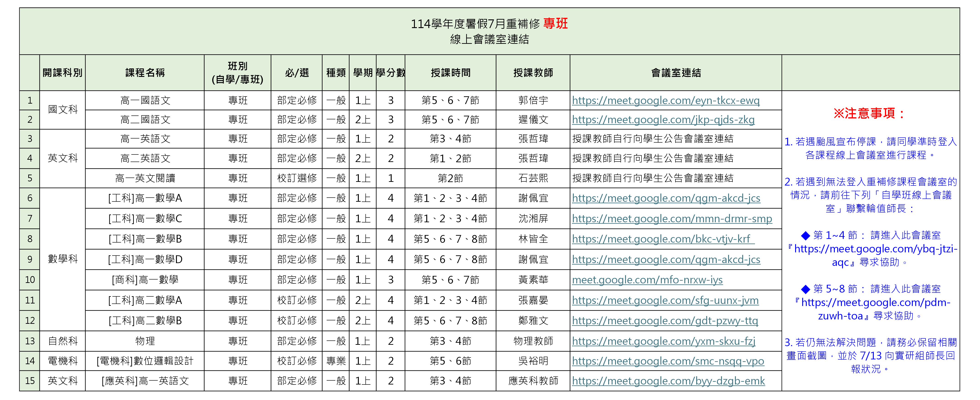980x400 pixels.
Task: Select the 自然科 department cell
Action: (x=62, y=341)
